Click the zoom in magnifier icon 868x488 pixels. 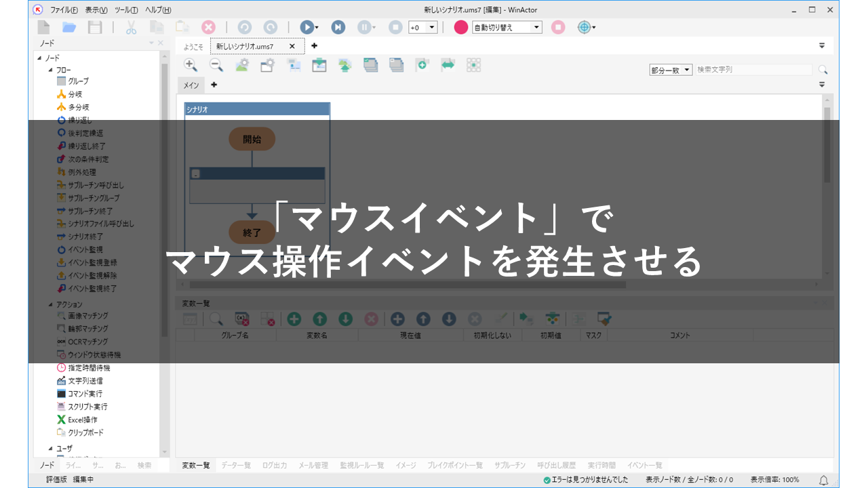191,65
